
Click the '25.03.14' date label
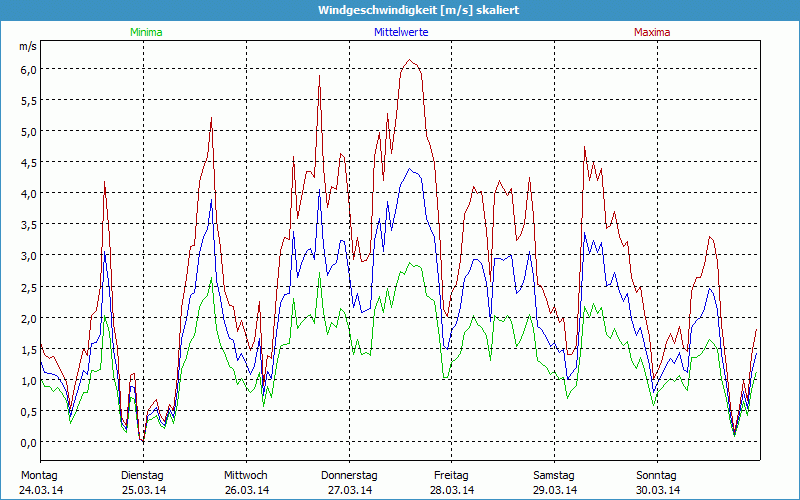click(144, 490)
